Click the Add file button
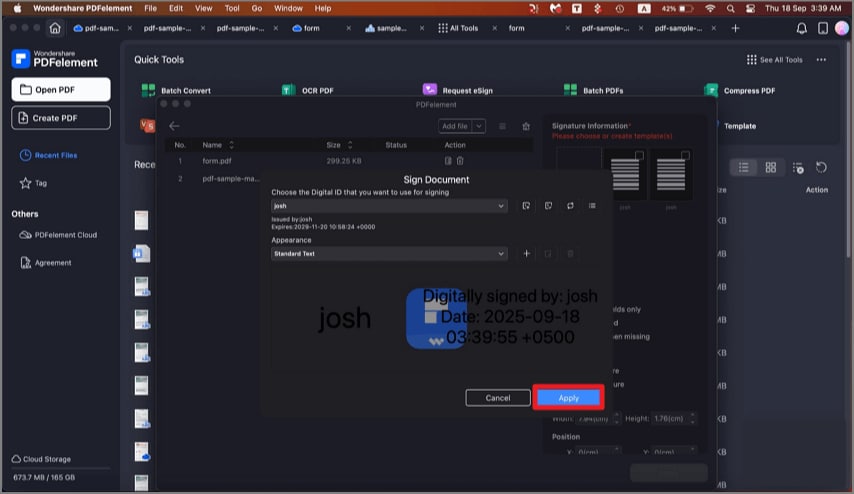854x494 pixels. [455, 126]
